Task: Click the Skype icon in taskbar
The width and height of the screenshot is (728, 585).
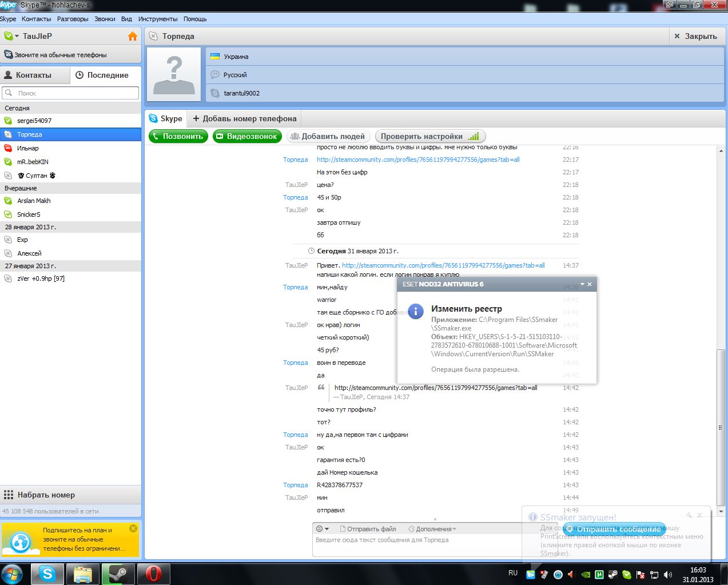Action: coord(47,574)
